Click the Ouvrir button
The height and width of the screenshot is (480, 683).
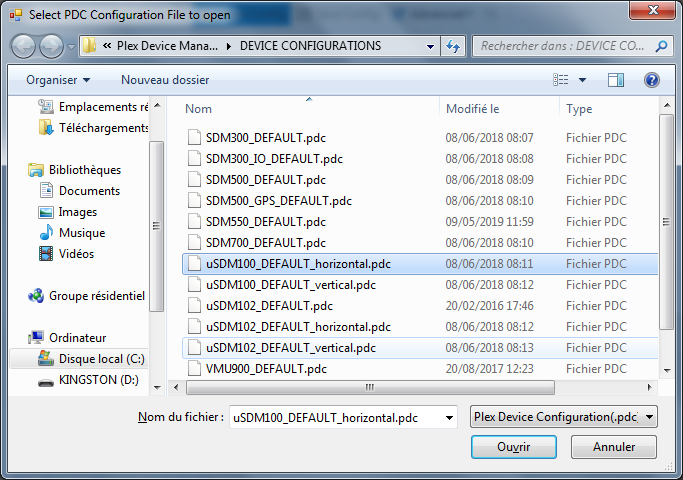pos(514,447)
